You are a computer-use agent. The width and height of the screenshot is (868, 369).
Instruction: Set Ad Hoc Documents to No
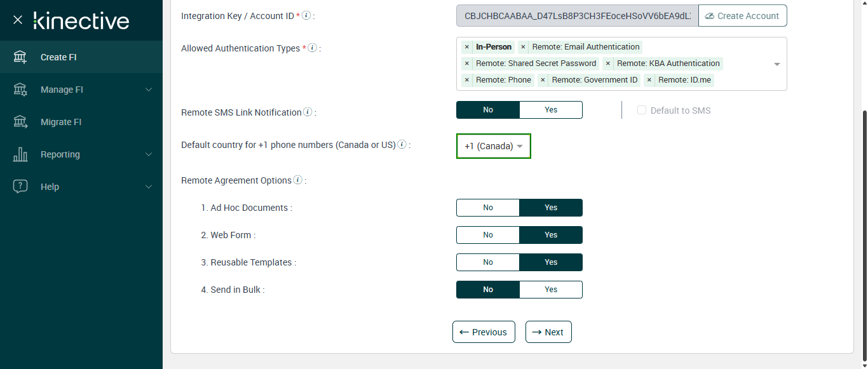tap(488, 208)
